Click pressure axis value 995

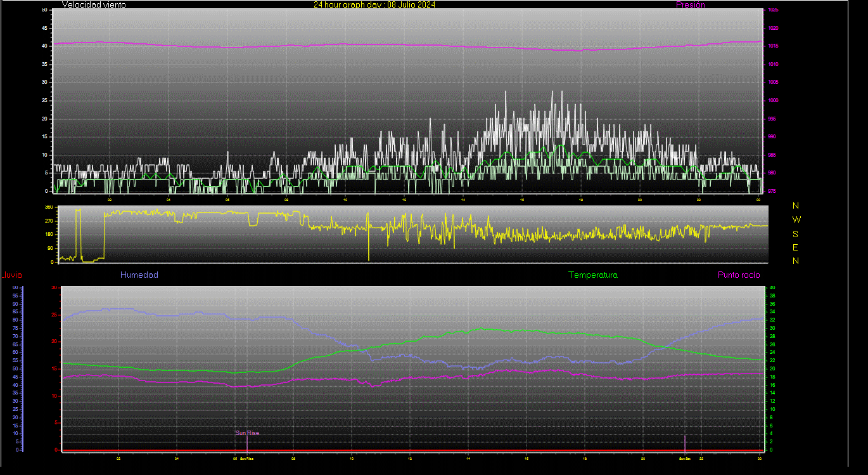[772, 119]
